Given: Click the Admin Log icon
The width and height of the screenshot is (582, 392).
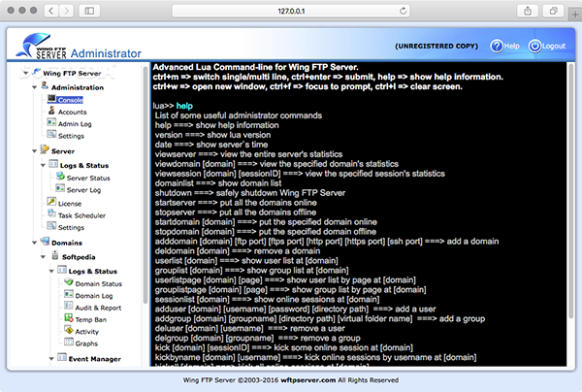Looking at the screenshot, I should tap(51, 122).
